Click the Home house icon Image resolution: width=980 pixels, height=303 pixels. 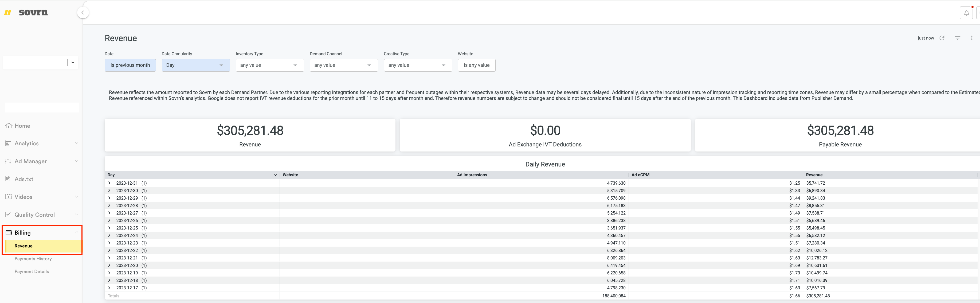[x=8, y=126]
